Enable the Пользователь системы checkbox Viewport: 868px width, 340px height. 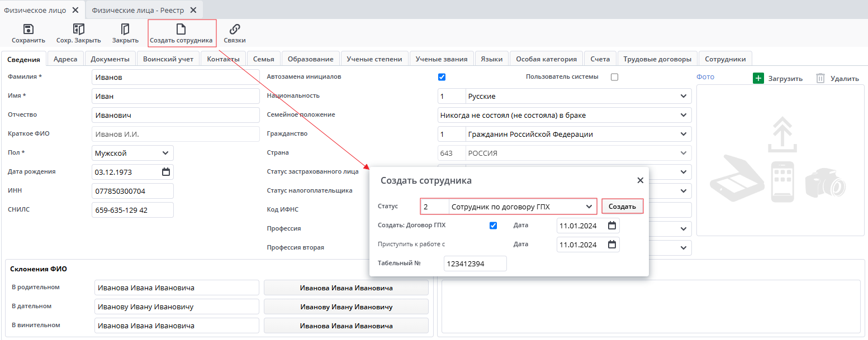click(614, 77)
